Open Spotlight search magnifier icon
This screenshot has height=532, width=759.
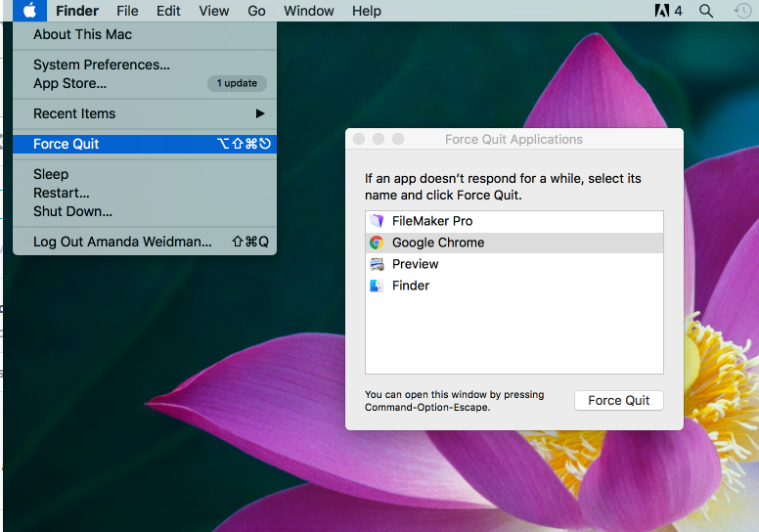[x=706, y=11]
